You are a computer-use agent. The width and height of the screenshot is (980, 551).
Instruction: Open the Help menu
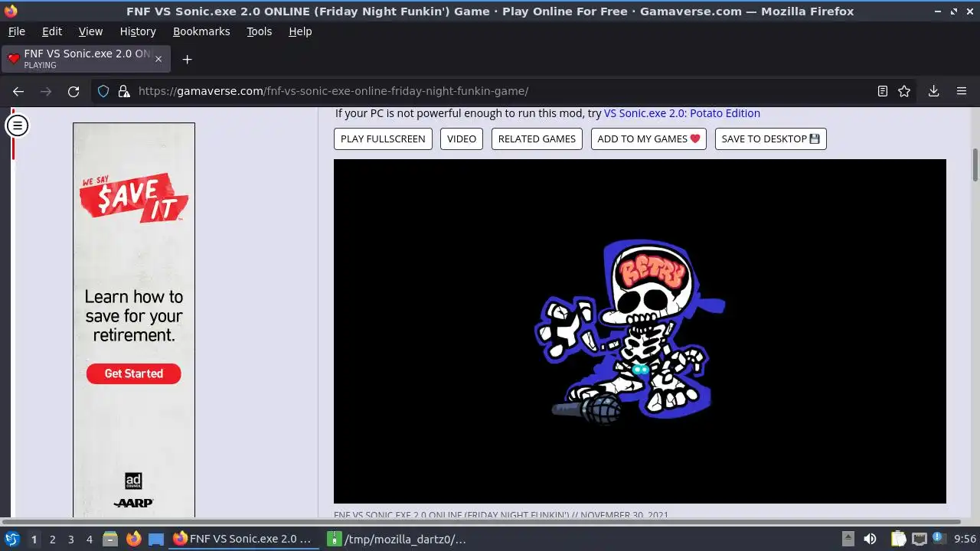pyautogui.click(x=300, y=31)
